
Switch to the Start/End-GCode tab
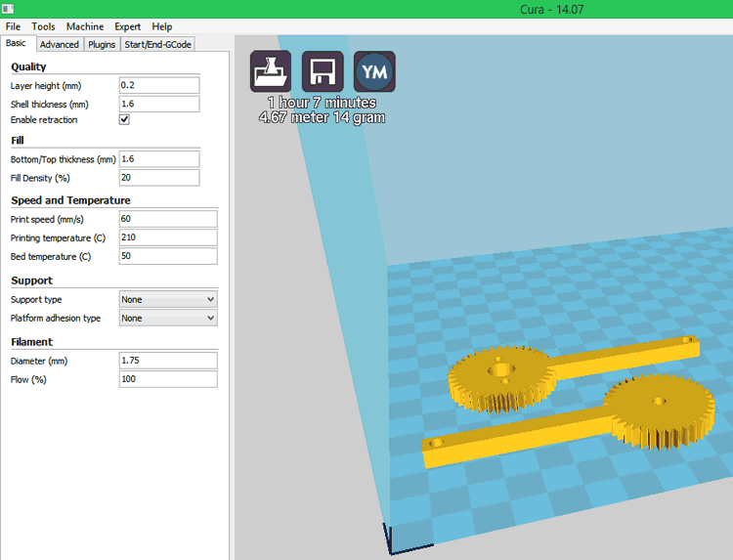(157, 44)
